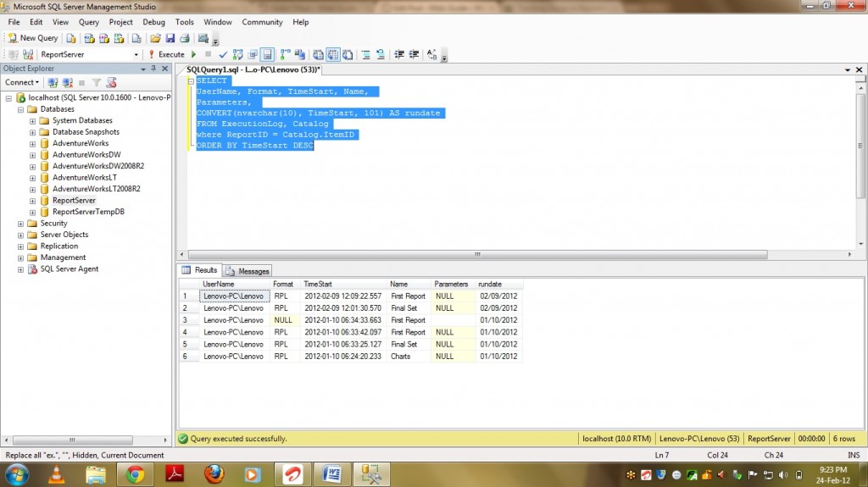Select the TimeStart column header in results

[x=318, y=284]
